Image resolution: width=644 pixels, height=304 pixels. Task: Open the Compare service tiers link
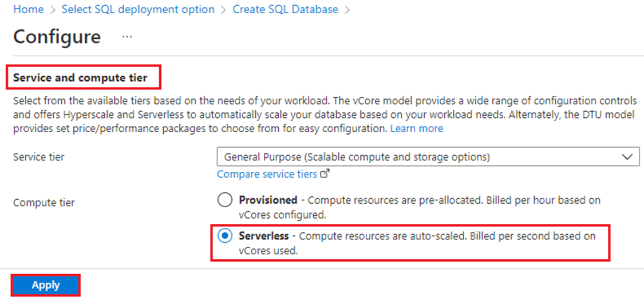click(x=267, y=174)
